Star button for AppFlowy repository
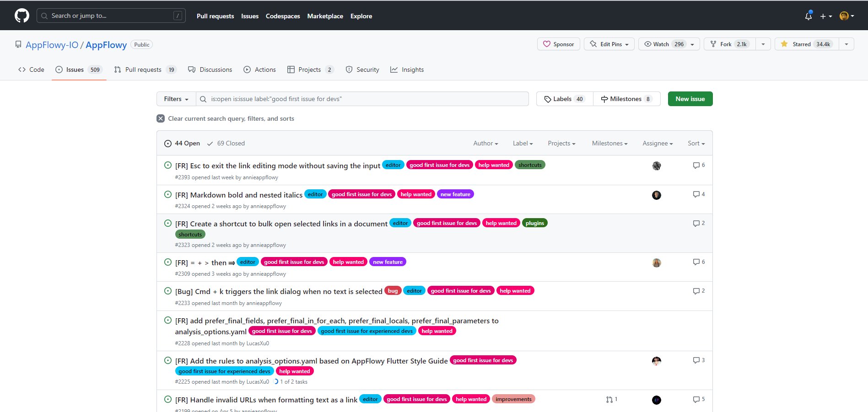The height and width of the screenshot is (412, 868). (x=807, y=44)
